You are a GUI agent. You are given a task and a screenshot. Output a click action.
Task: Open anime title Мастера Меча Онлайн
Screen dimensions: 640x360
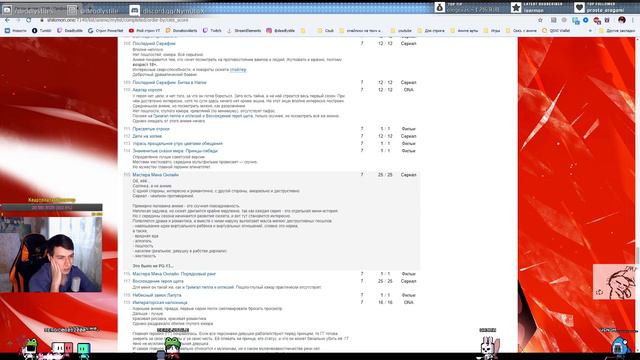[156, 175]
